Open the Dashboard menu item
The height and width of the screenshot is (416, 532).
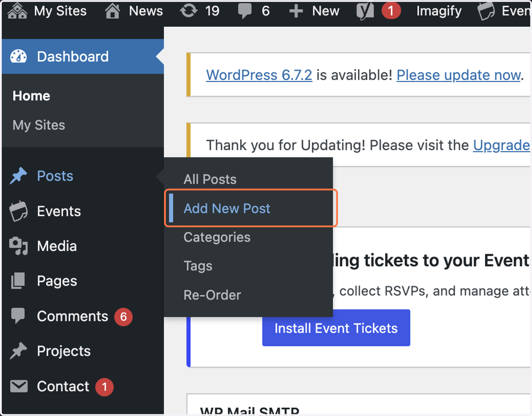coord(83,56)
